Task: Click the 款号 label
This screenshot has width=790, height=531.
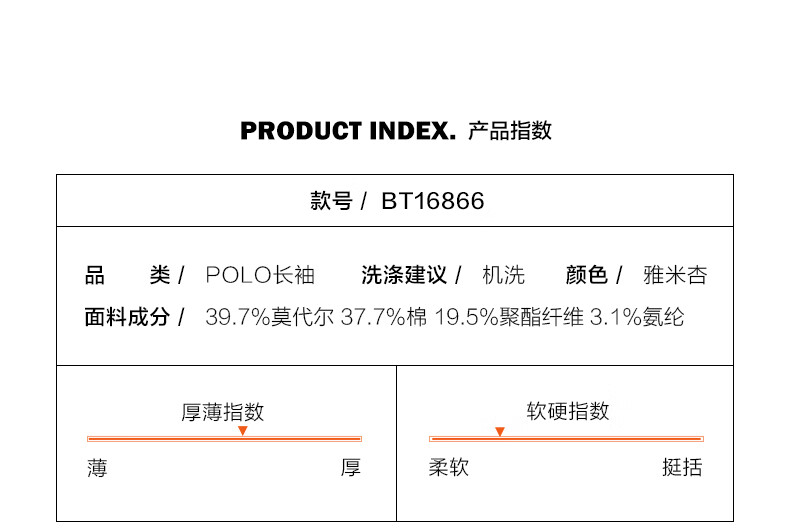Action: [331, 201]
